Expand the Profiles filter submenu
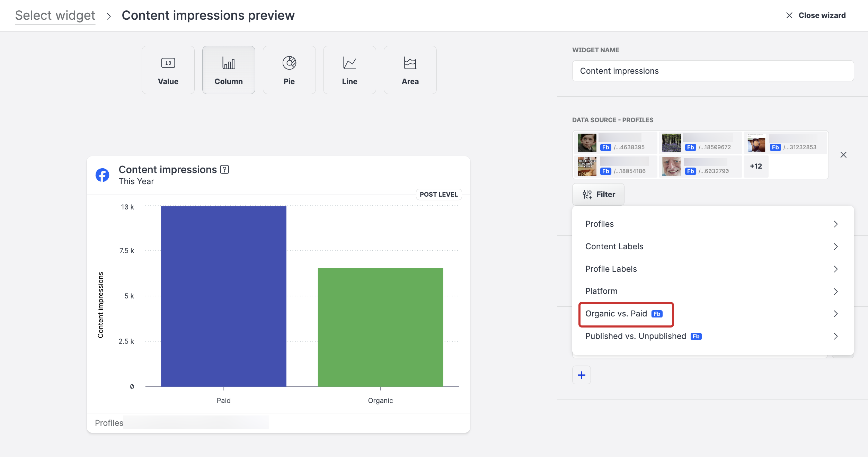The height and width of the screenshot is (457, 868). [x=835, y=224]
